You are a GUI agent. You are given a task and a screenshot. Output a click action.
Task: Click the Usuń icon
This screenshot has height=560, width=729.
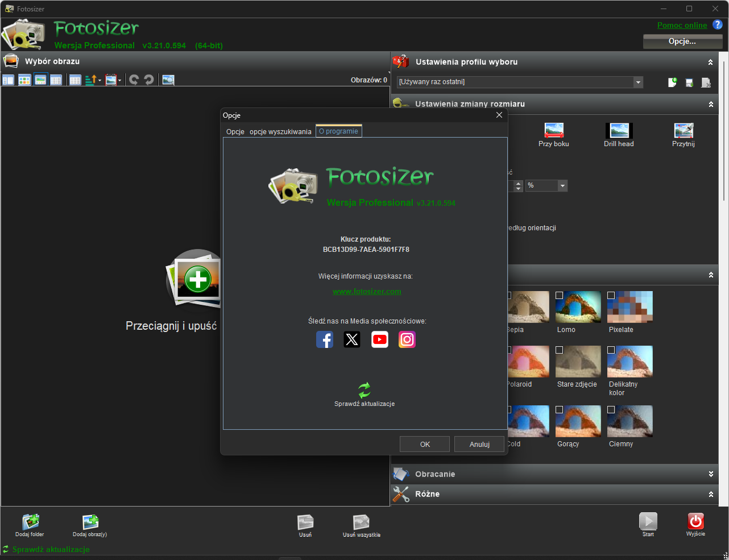pyautogui.click(x=305, y=522)
